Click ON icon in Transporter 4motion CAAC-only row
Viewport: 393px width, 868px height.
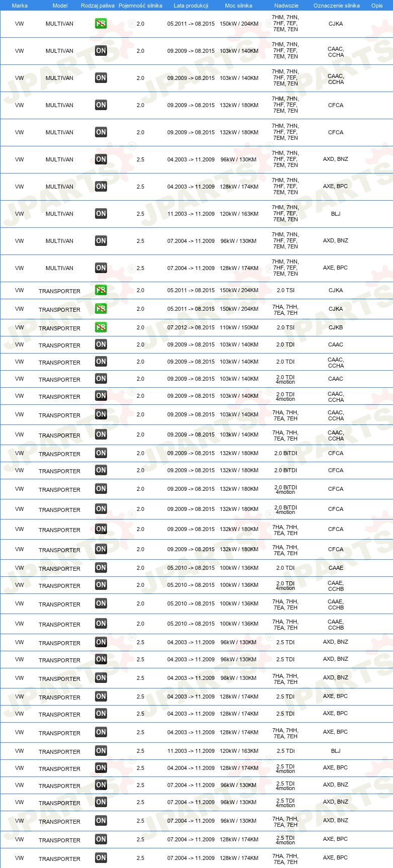(x=101, y=379)
